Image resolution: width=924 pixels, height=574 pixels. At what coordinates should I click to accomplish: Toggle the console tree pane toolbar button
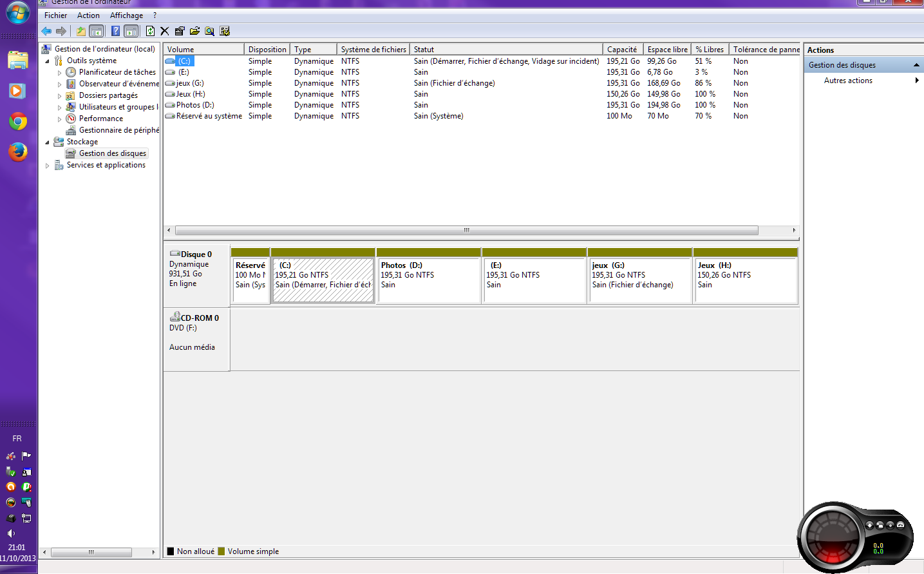pos(97,31)
